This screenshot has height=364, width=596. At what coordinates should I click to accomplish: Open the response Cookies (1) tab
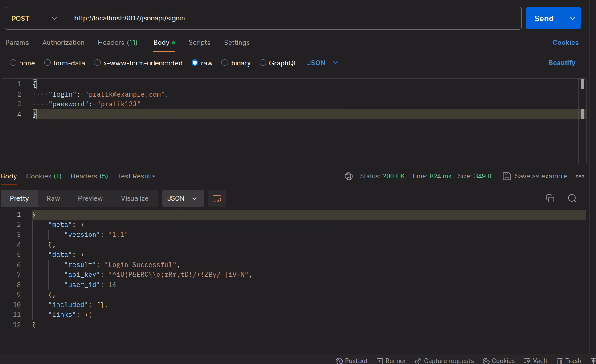point(44,176)
